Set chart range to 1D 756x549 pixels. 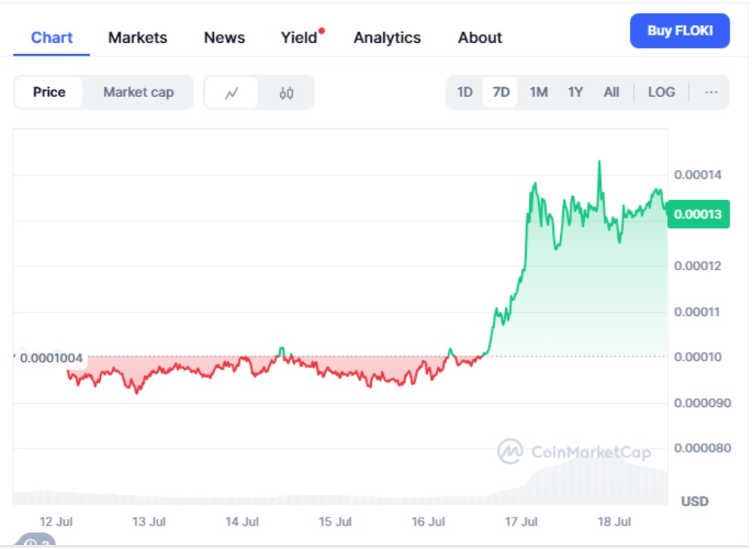(x=465, y=92)
